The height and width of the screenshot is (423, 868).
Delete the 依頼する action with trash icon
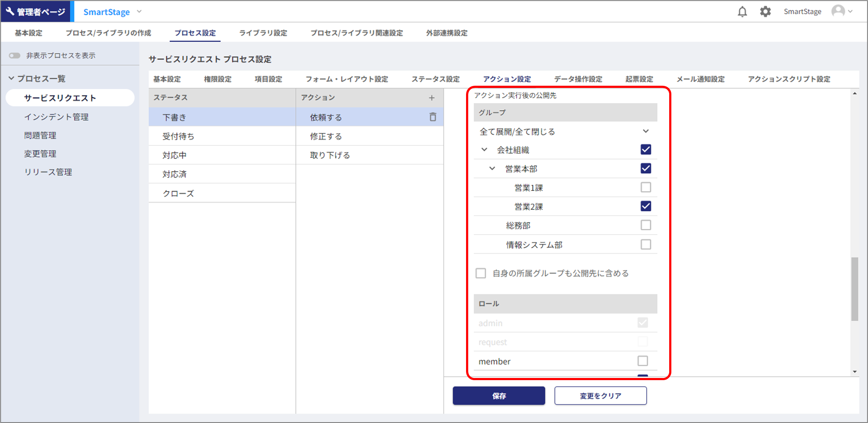click(x=432, y=117)
